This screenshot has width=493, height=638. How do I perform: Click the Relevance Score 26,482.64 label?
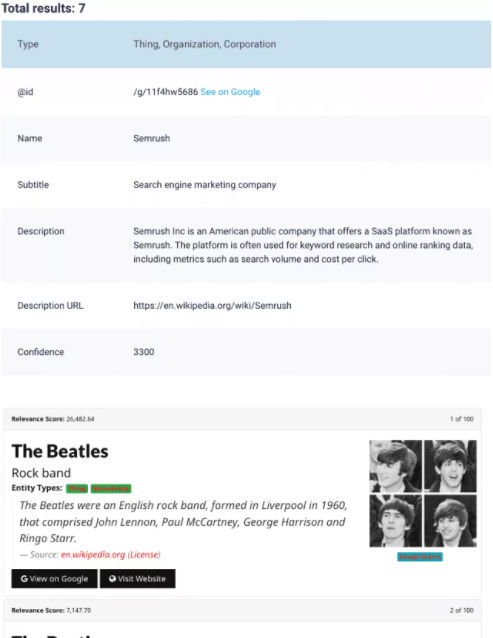coord(53,419)
